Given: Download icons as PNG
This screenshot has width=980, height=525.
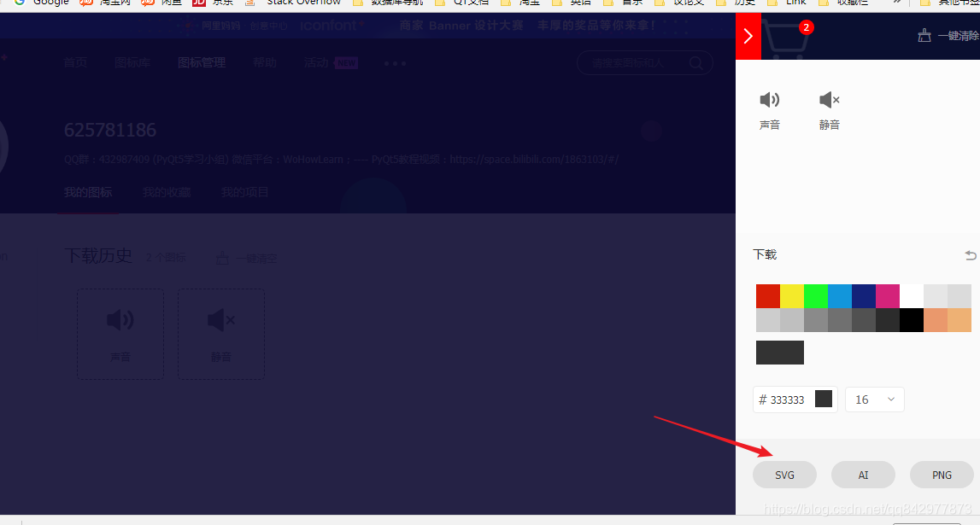Looking at the screenshot, I should (x=942, y=475).
